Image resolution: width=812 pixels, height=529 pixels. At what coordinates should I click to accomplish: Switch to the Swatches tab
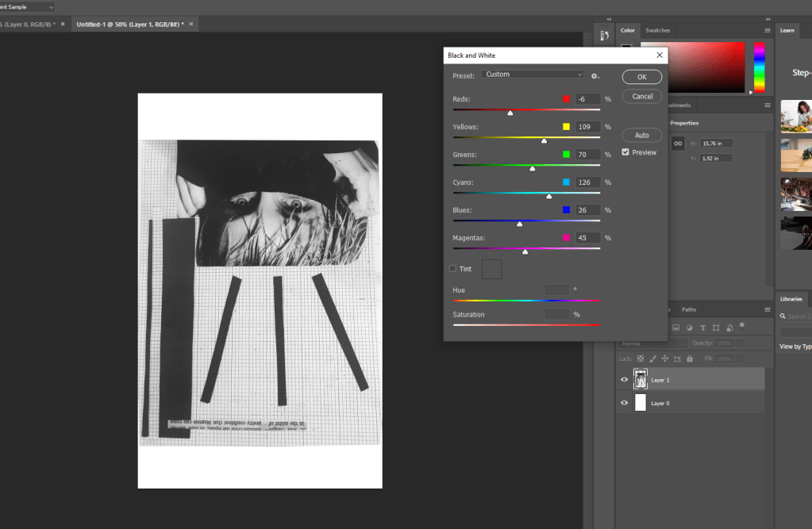(x=657, y=30)
